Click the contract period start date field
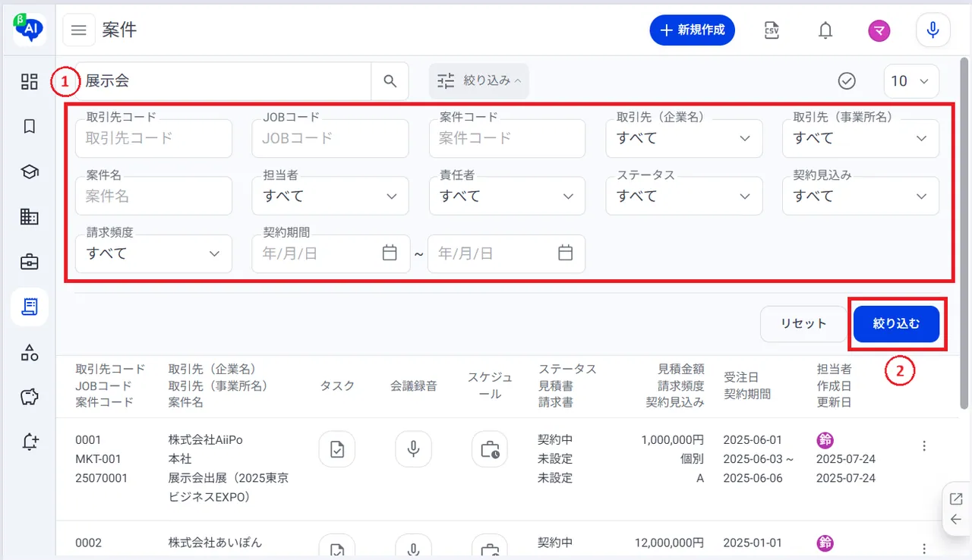The image size is (972, 560). pyautogui.click(x=330, y=253)
